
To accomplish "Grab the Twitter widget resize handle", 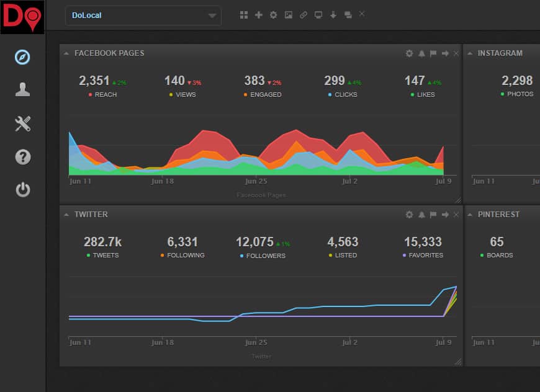I will pyautogui.click(x=458, y=362).
